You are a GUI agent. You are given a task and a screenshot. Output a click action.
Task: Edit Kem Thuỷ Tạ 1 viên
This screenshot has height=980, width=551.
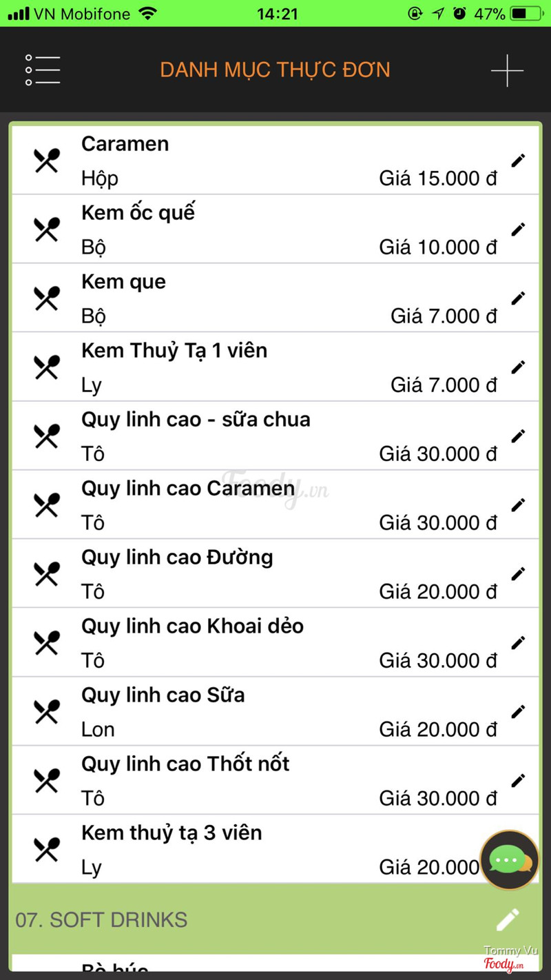coord(518,367)
